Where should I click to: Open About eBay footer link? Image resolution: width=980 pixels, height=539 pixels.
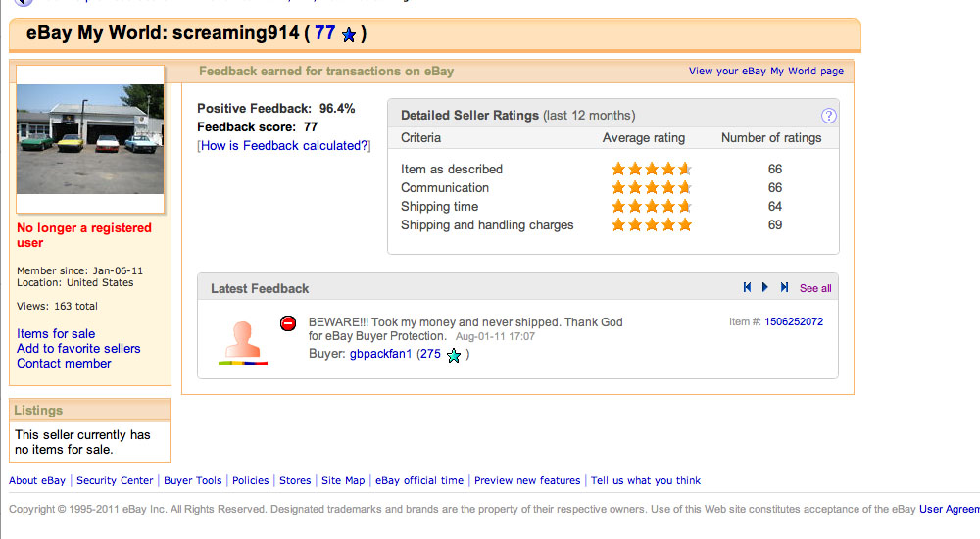37,481
